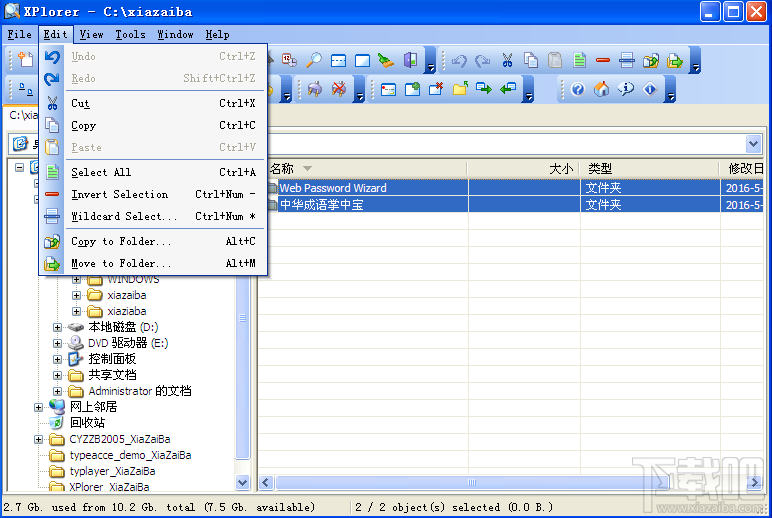
Task: Click the Copy toolbar icon beside scissors
Action: [x=531, y=61]
